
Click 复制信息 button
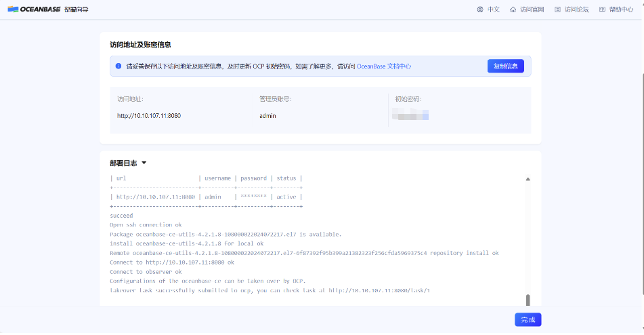[x=506, y=66]
